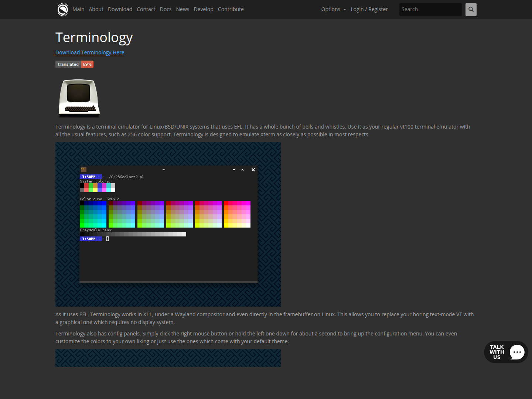Click the paragraph starting 'Terminology is a terminal emulator'
Screen dimensions: 532x399
(263, 130)
